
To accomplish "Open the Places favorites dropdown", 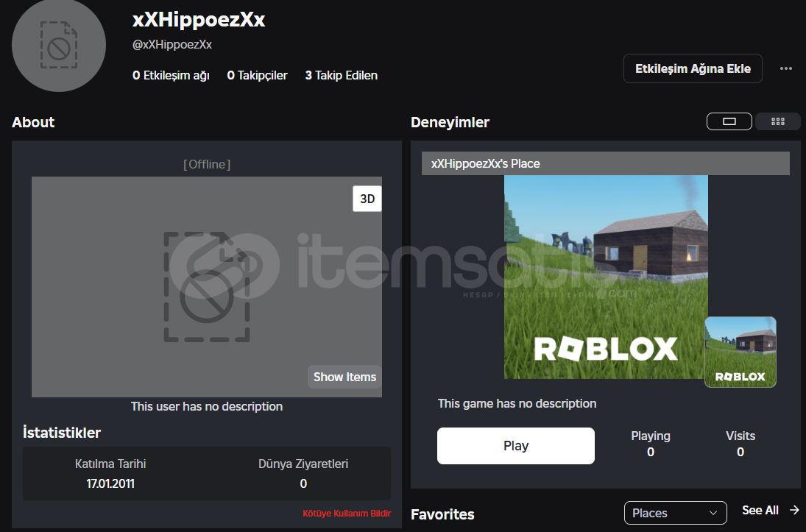I will pyautogui.click(x=676, y=512).
